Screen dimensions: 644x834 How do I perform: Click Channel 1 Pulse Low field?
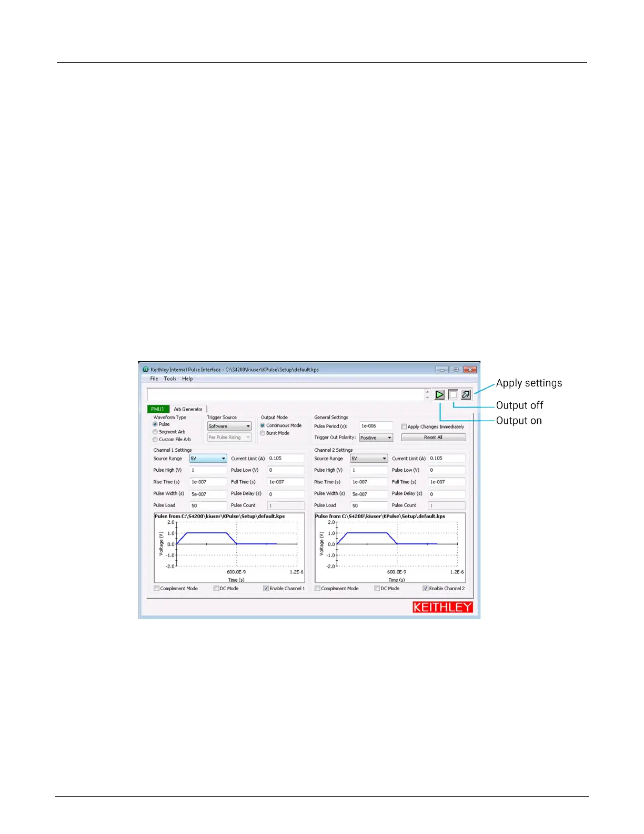(x=286, y=470)
